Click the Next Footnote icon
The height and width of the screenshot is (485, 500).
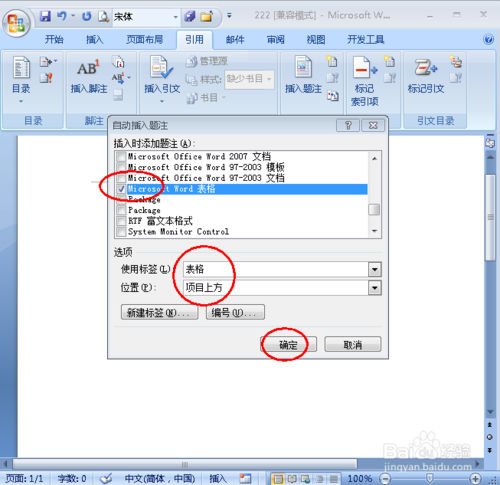[118, 78]
